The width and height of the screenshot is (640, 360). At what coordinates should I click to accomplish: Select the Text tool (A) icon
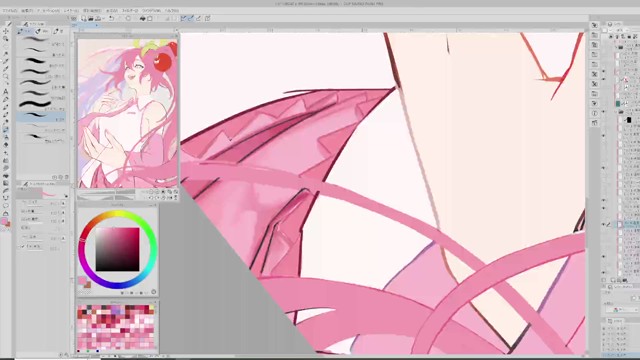tap(6, 92)
